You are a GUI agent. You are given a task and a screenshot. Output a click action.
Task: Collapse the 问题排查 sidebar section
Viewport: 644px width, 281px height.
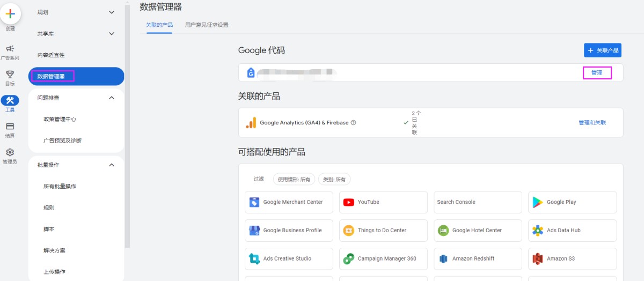pos(112,98)
